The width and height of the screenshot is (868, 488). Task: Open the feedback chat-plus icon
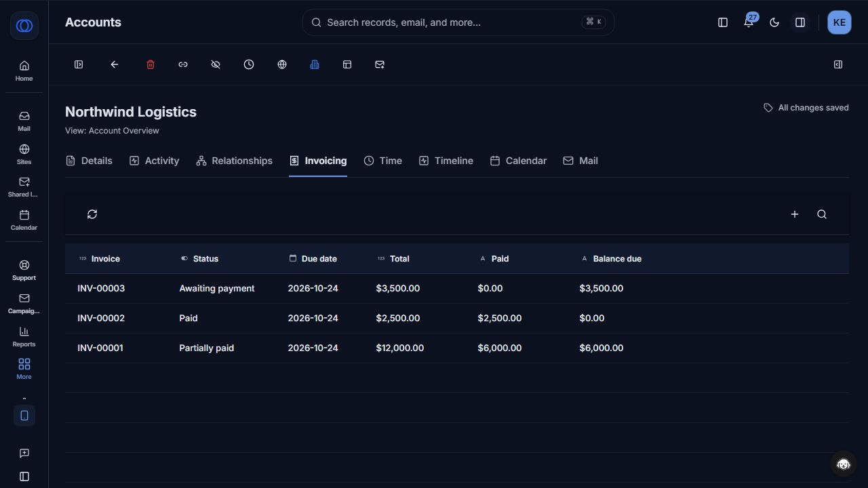tap(24, 453)
